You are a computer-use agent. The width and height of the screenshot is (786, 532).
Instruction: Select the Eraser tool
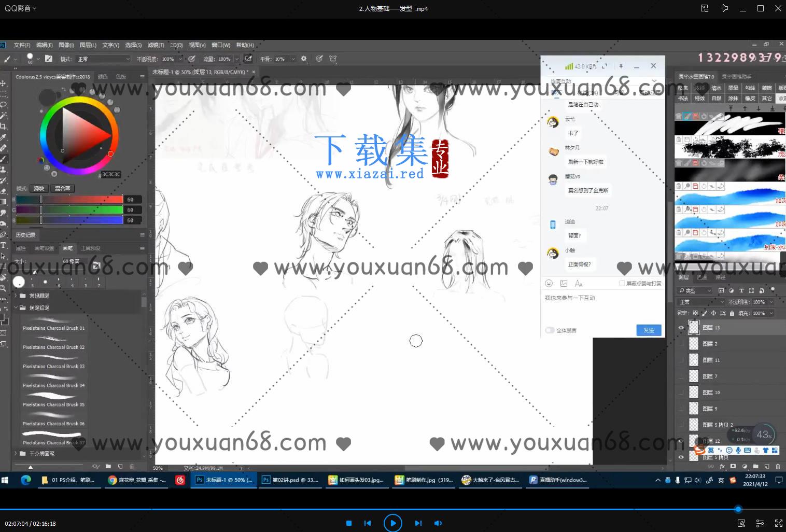click(x=3, y=191)
